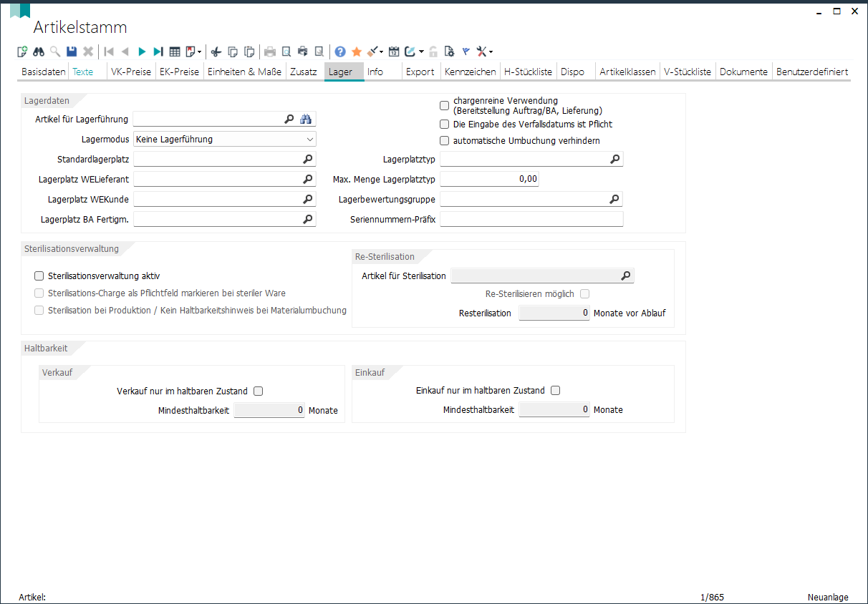Click the edit pencil-note icon

[410, 52]
